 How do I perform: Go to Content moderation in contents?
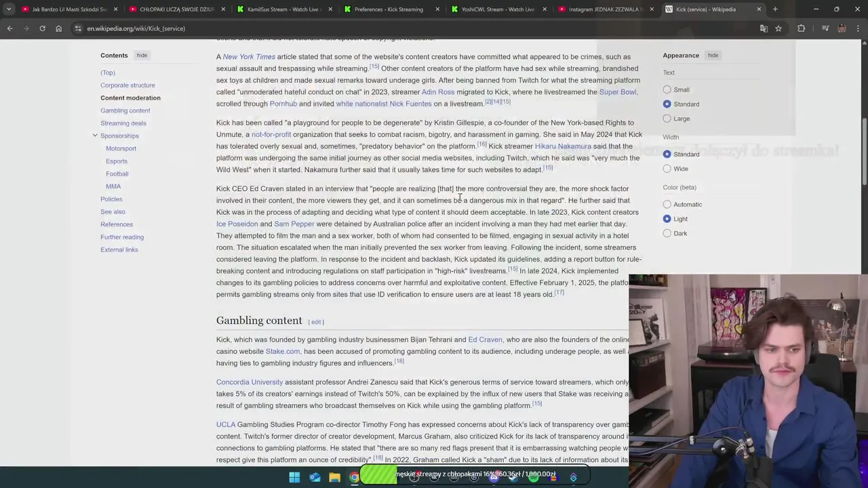click(x=130, y=98)
